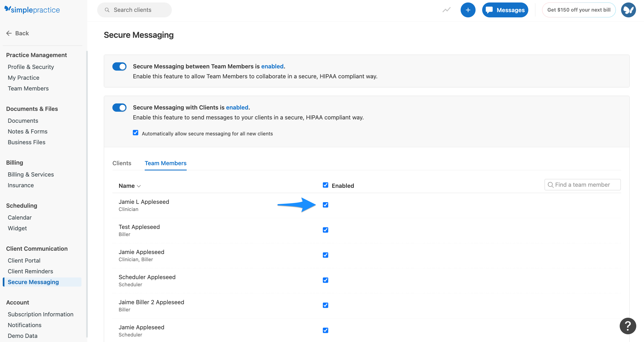644x342 pixels.
Task: Click the Find a team member field
Action: click(x=583, y=185)
